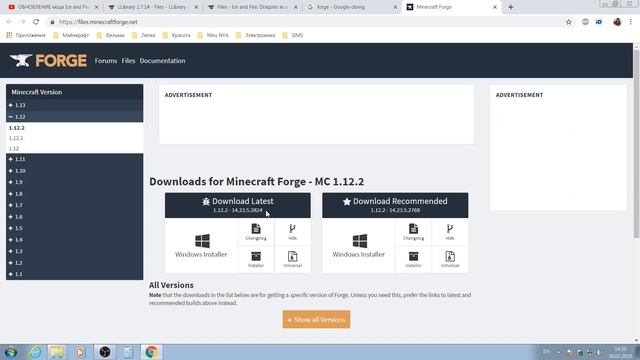The height and width of the screenshot is (360, 640).
Task: Expand Minecraft version 1.9
Action: coord(75,182)
